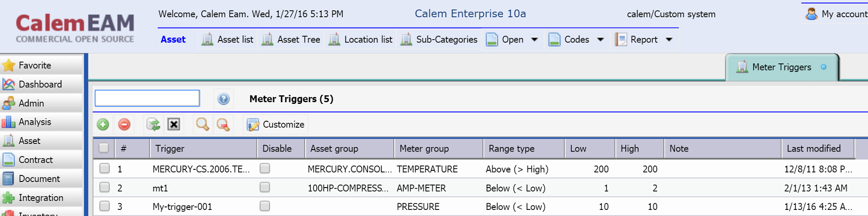Sort by Range type column header
The height and width of the screenshot is (216, 868).
click(524, 149)
